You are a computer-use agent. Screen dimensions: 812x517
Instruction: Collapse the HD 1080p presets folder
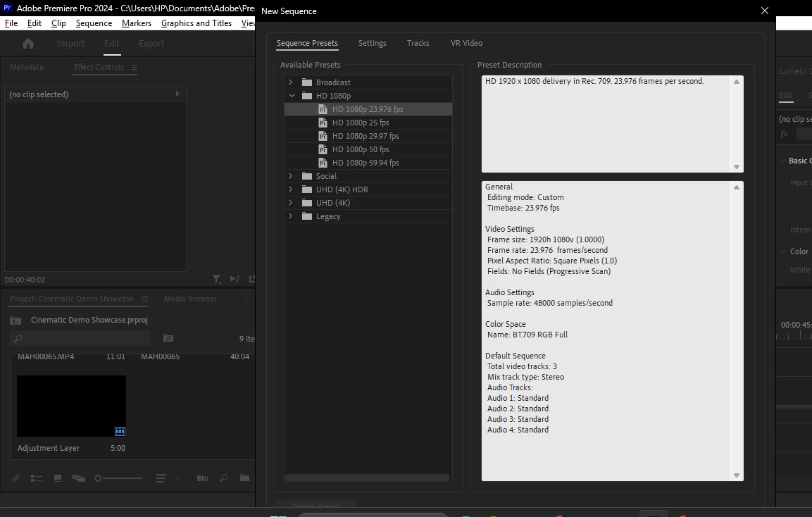(x=292, y=96)
